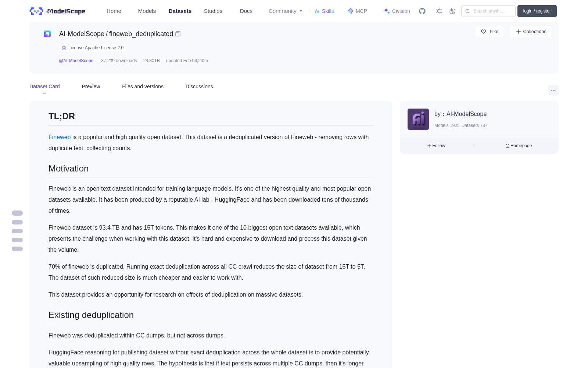Open the three-dots more options button
The image size is (588, 368).
[553, 90]
